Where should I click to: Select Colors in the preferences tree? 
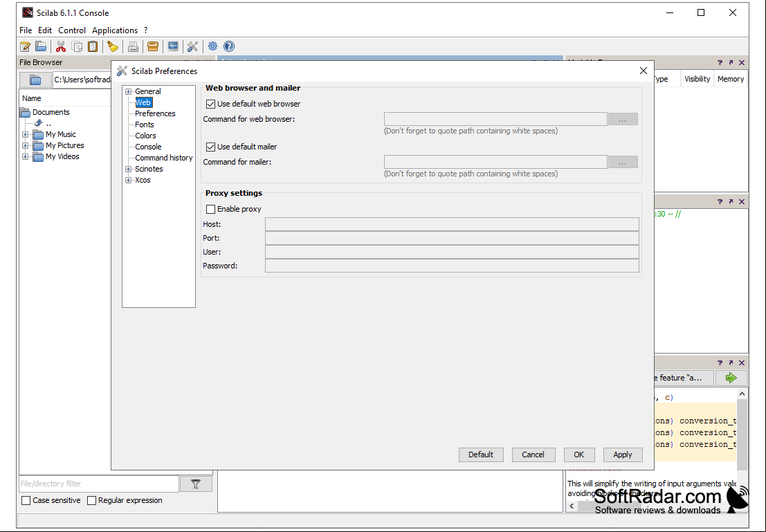tap(145, 136)
